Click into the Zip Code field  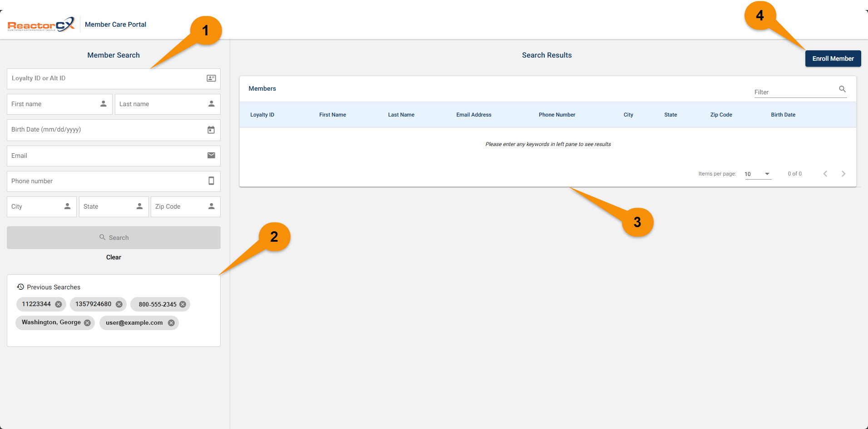[179, 207]
